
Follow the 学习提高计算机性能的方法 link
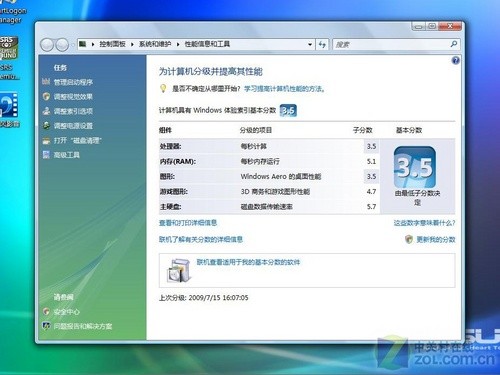click(x=284, y=89)
